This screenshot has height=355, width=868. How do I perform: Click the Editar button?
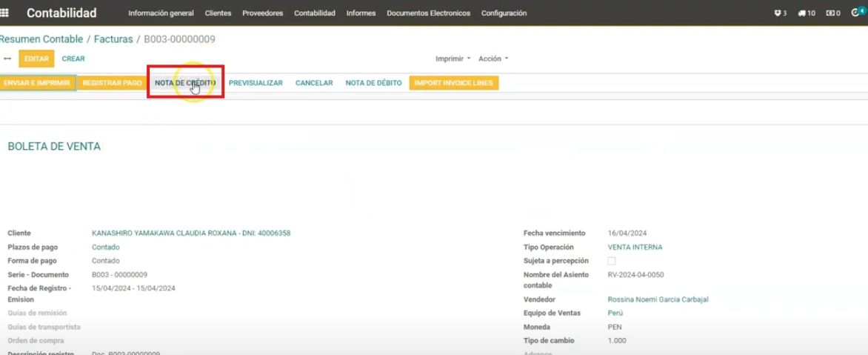pos(36,59)
